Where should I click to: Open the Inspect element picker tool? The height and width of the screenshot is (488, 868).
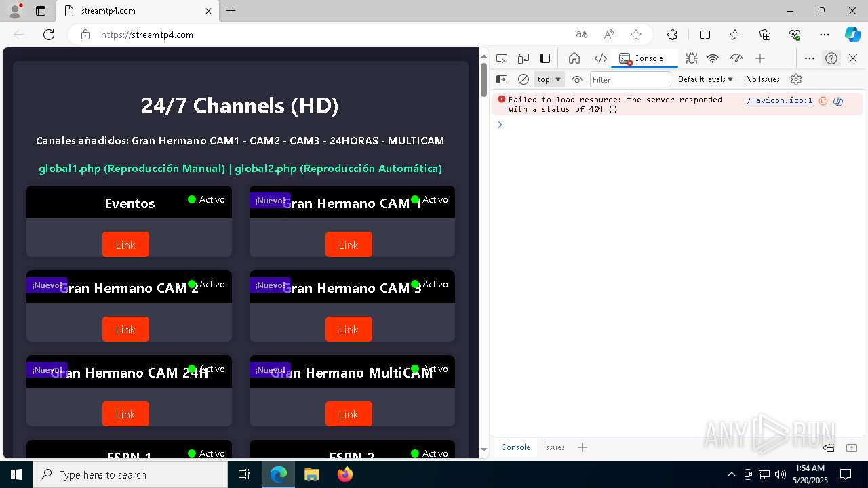click(502, 58)
